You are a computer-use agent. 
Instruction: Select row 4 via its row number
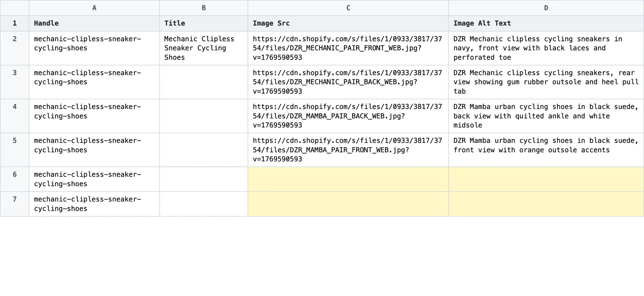click(14, 116)
